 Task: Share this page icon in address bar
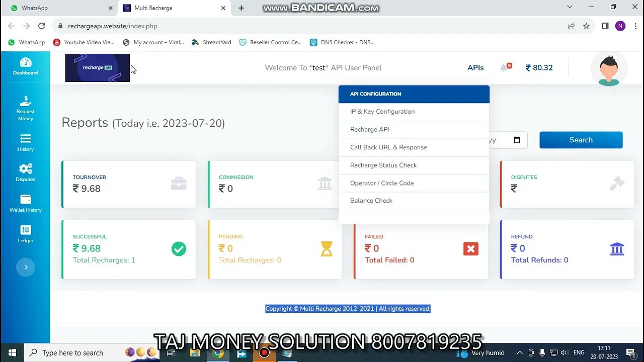[x=571, y=26]
